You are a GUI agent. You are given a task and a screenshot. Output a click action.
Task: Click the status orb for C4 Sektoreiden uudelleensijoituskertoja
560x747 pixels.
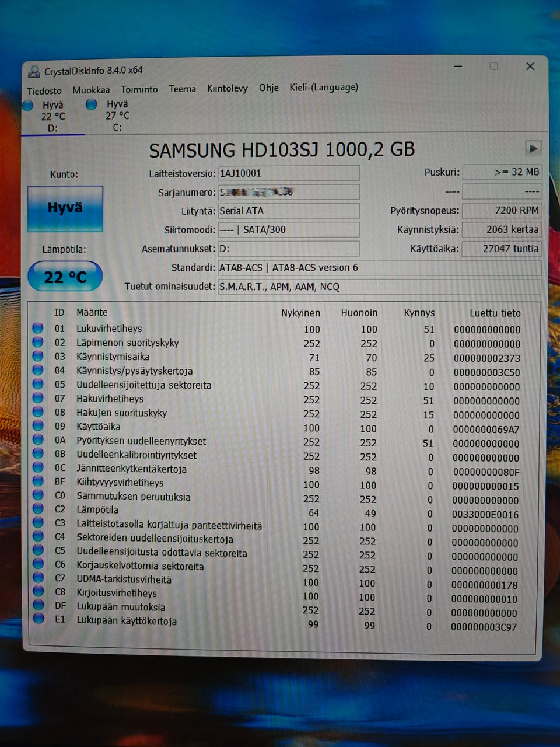(38, 536)
